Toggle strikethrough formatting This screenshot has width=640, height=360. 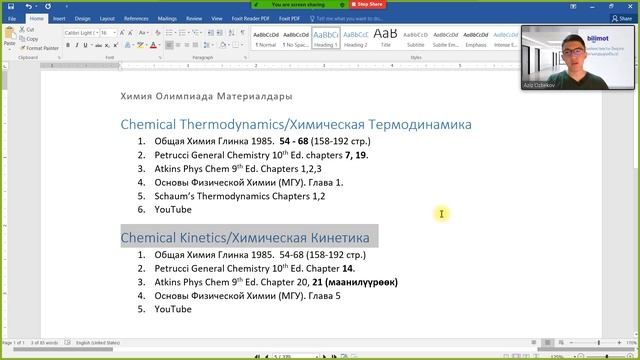(x=98, y=45)
